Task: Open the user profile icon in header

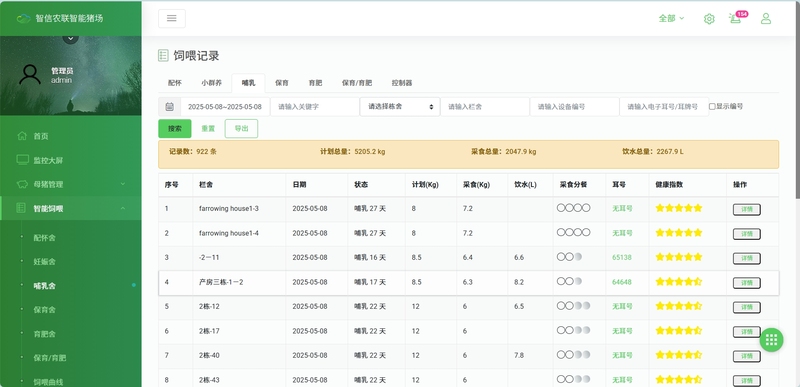Action: [766, 19]
